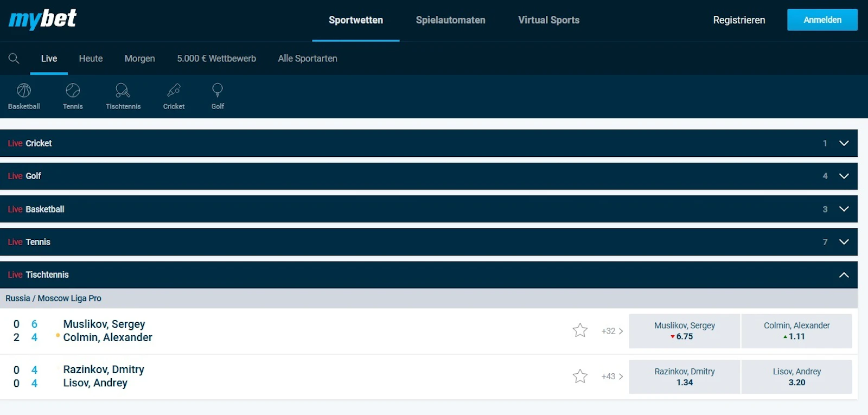Expand the Live Cricket section
Viewport: 868px width, 415px height.
(x=844, y=143)
